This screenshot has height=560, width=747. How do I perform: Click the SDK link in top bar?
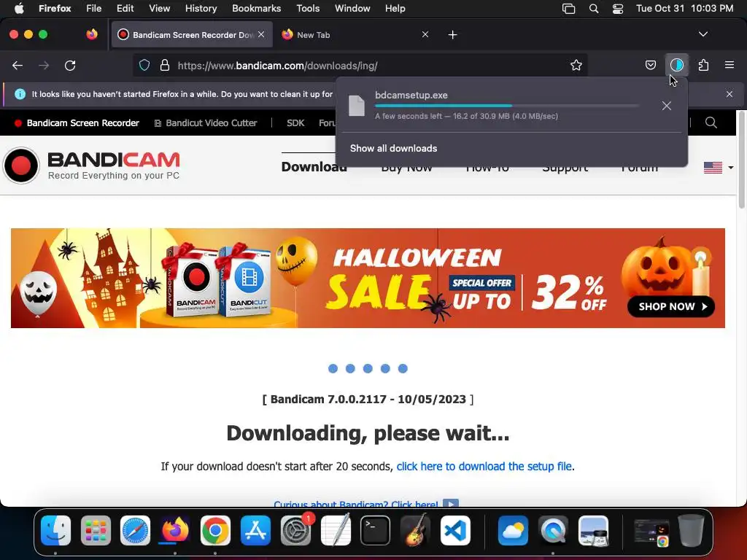pos(295,122)
